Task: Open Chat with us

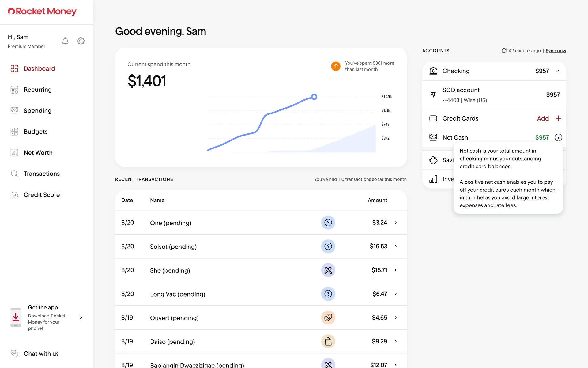Action: point(41,354)
